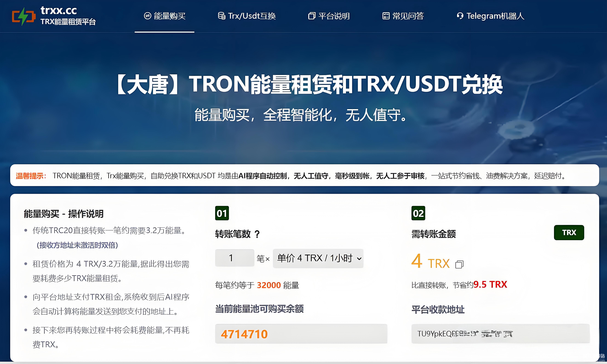Viewport: 607px width, 364px height.
Task: Click the trxx.cc site title text
Action: (59, 10)
